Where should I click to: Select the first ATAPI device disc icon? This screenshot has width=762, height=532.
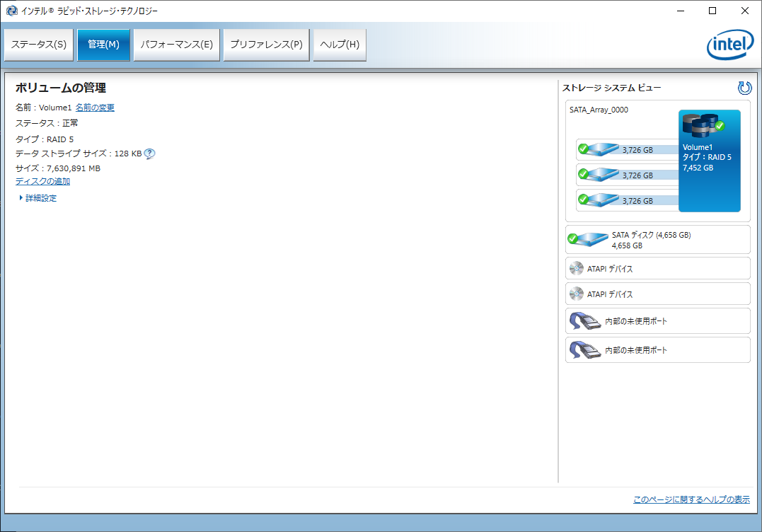click(577, 268)
